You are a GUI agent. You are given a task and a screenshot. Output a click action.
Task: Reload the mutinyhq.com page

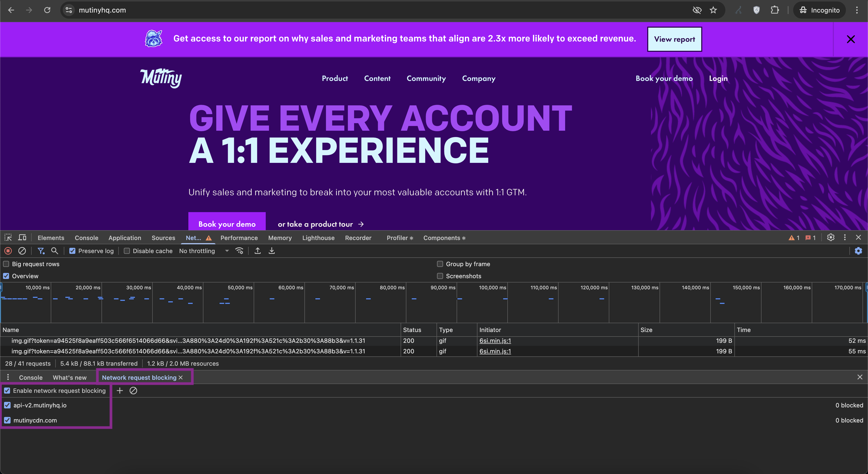pos(47,10)
